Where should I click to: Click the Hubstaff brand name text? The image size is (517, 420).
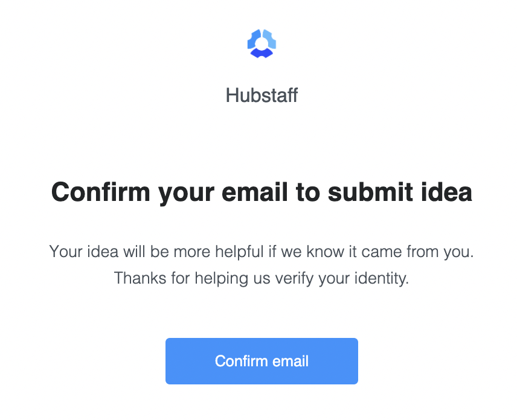pos(262,95)
